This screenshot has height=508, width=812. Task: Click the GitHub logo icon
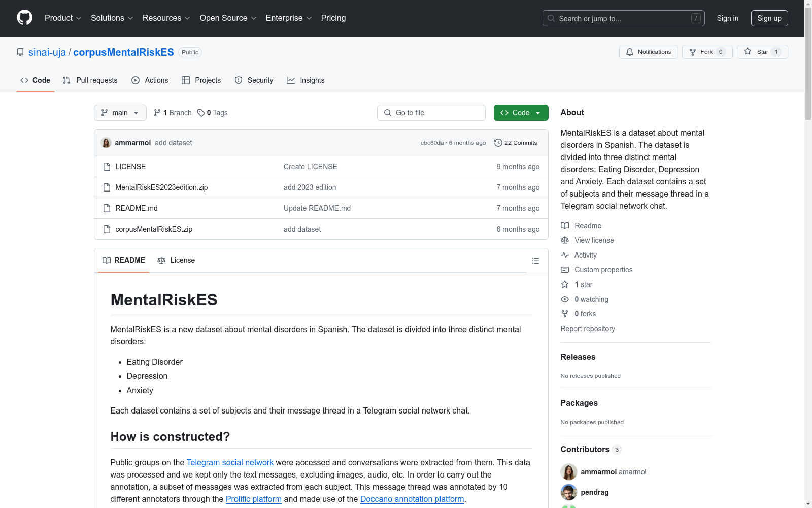(x=24, y=18)
